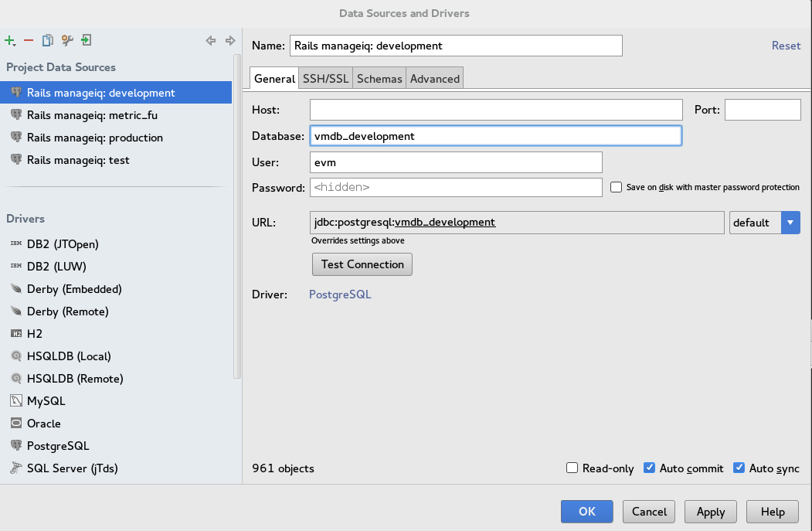Screen dimensions: 812x531
Task: Click the Duplicate data source icon
Action: tap(48, 40)
